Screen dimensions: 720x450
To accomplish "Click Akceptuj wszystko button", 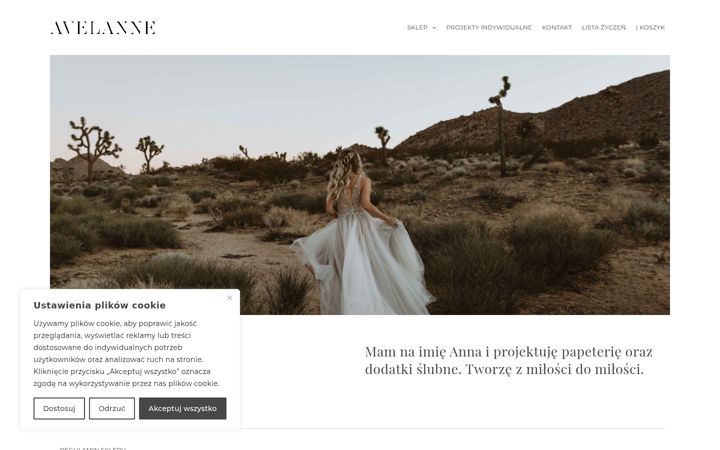I will [x=182, y=408].
